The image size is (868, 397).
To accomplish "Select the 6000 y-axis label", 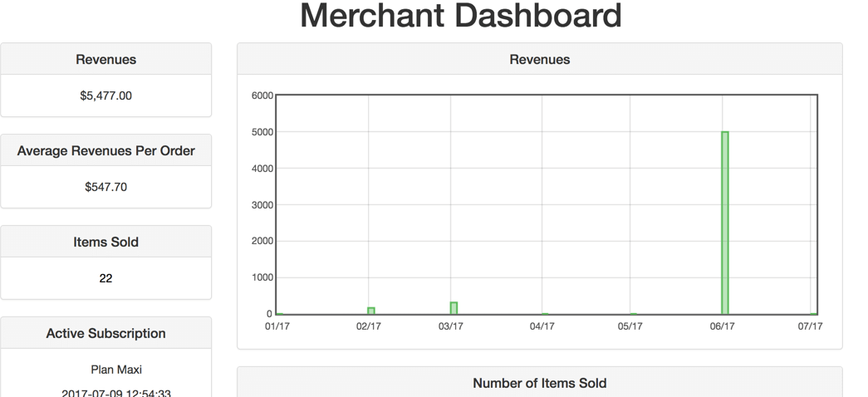I will (262, 96).
